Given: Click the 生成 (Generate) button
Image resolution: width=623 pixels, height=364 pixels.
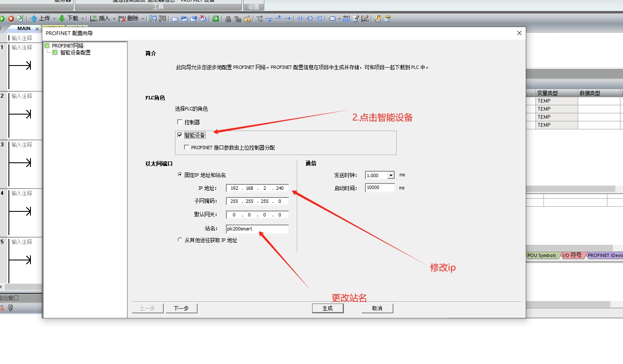Looking at the screenshot, I should tap(327, 308).
